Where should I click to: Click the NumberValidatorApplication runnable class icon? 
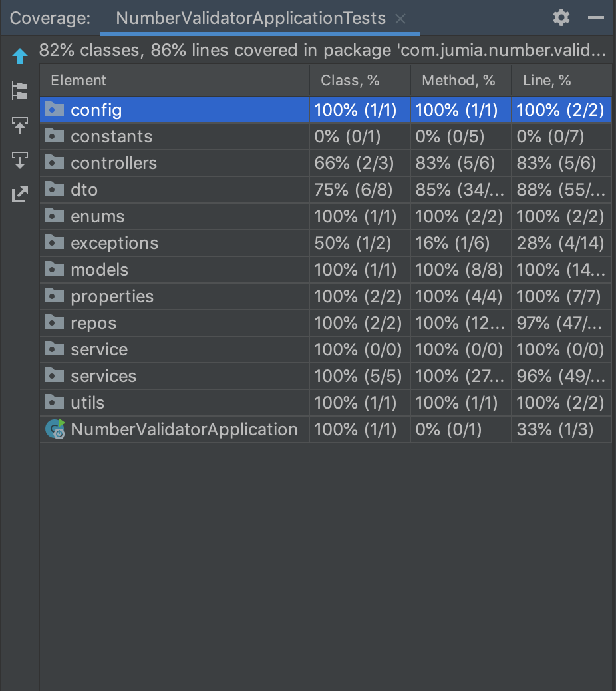tap(55, 429)
